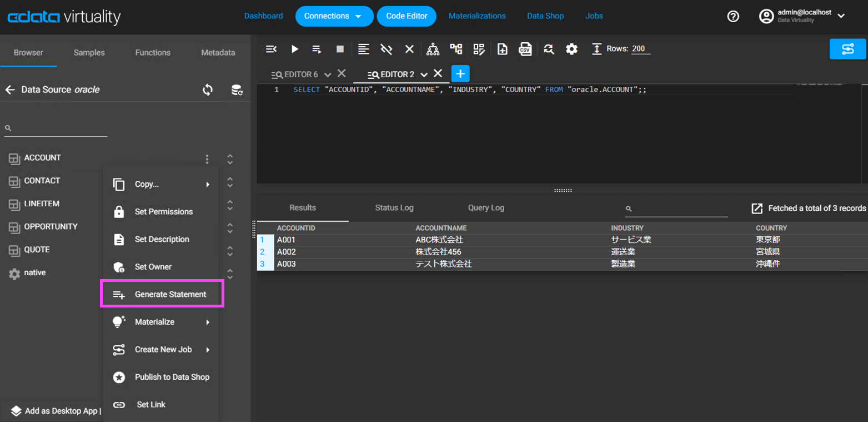Switch to the Query Log tab

[x=486, y=208]
